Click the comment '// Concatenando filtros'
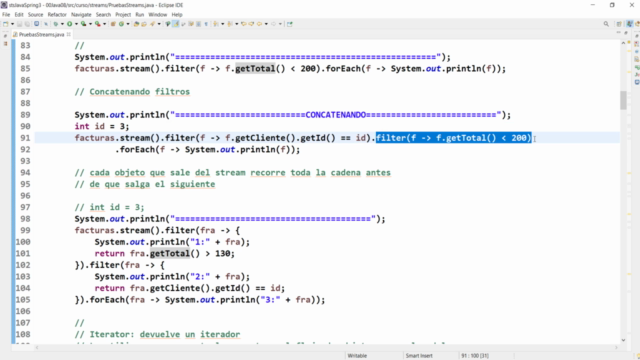The image size is (640, 360). point(132,92)
